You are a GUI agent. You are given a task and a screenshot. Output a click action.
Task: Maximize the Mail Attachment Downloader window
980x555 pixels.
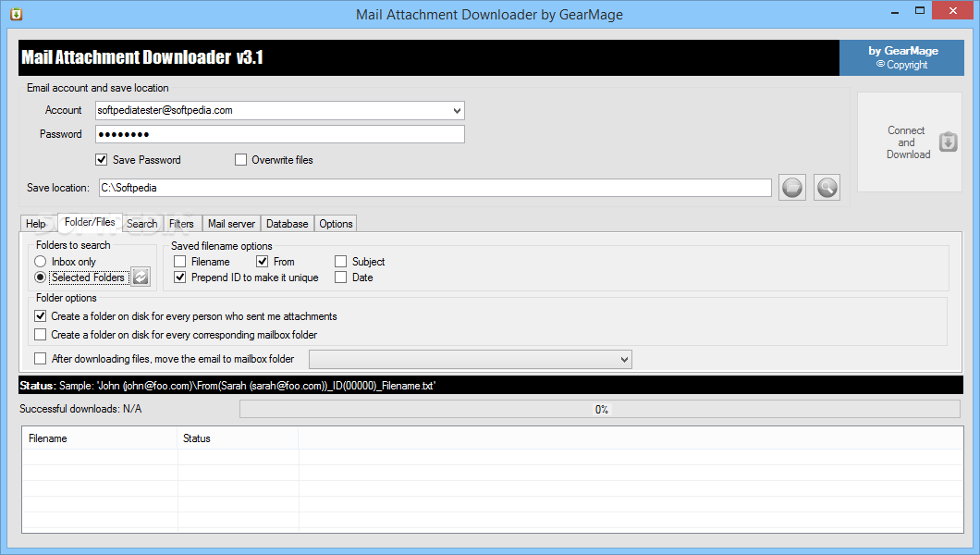pos(920,11)
